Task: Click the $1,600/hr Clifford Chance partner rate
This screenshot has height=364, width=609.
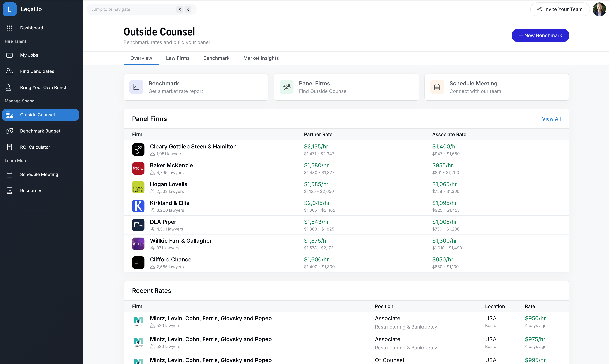Action: coord(316,260)
